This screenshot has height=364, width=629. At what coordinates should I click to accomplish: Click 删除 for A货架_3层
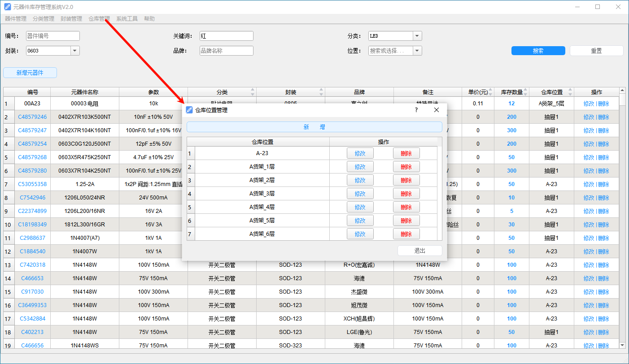click(406, 194)
